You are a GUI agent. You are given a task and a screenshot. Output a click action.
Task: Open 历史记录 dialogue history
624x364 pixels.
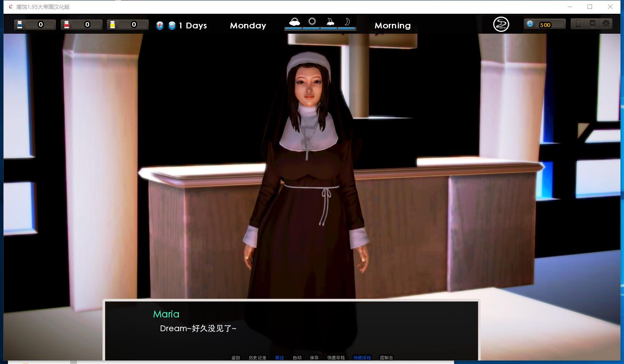pos(257,358)
